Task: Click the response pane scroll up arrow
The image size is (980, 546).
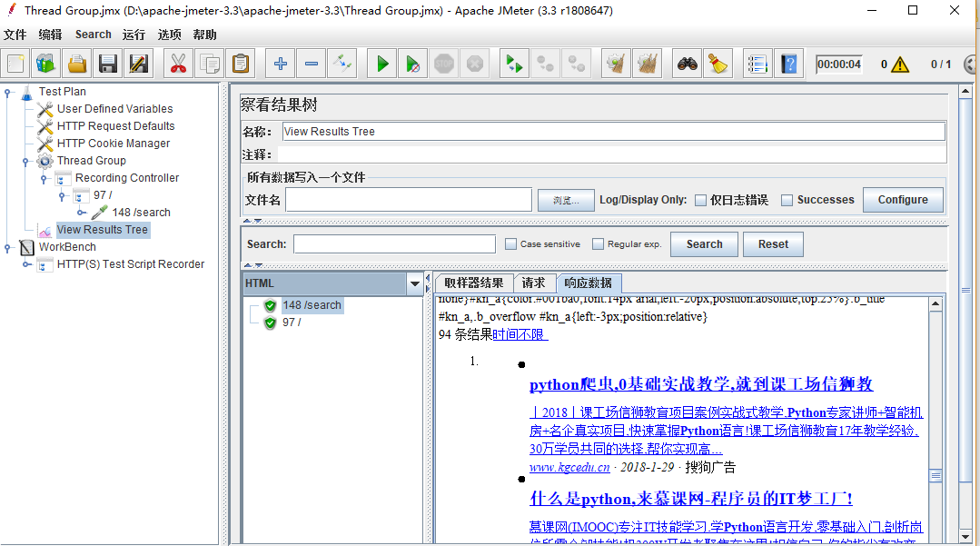Action: point(935,304)
